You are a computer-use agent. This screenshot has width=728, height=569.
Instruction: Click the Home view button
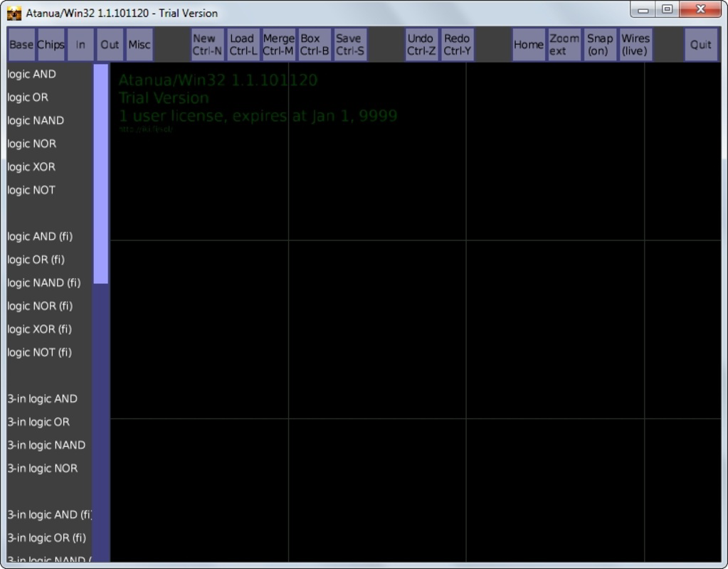pos(528,45)
